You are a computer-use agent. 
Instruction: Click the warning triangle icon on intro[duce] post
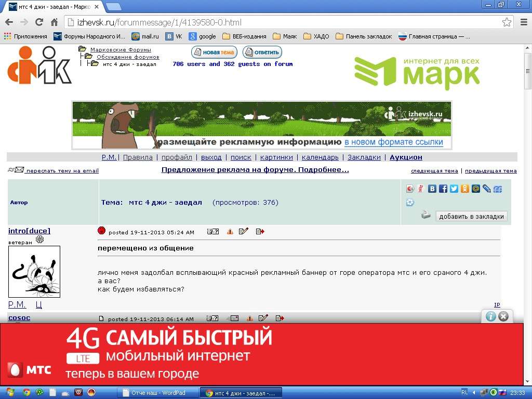click(x=230, y=232)
